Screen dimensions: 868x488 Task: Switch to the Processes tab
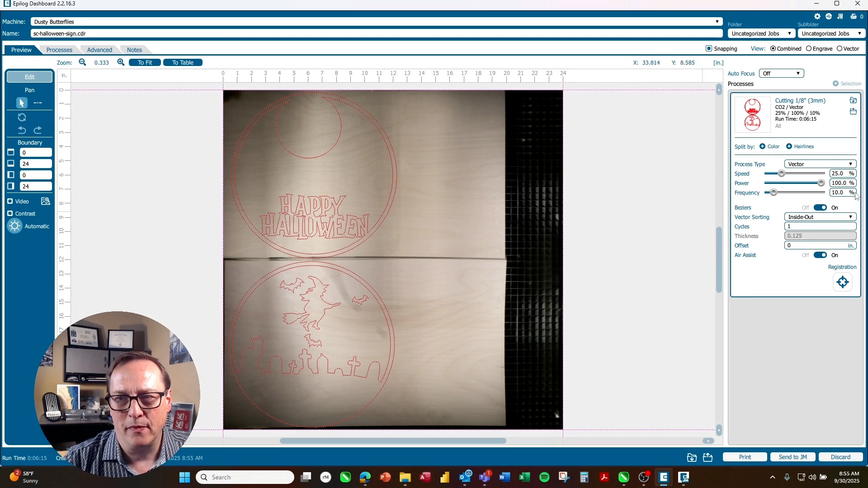coord(59,50)
